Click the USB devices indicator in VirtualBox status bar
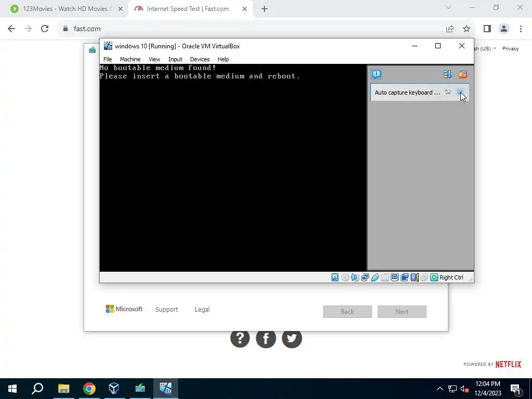The width and height of the screenshot is (532, 399). point(375,277)
